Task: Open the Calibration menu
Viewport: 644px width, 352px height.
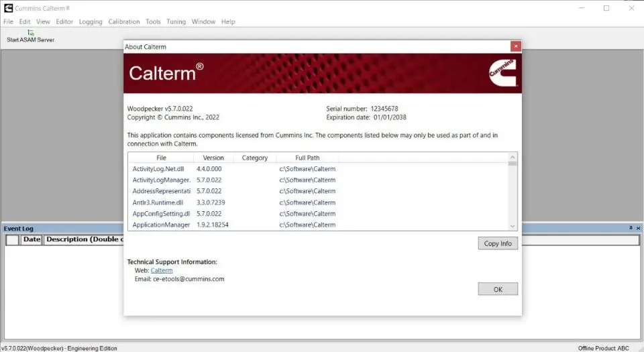Action: click(124, 21)
